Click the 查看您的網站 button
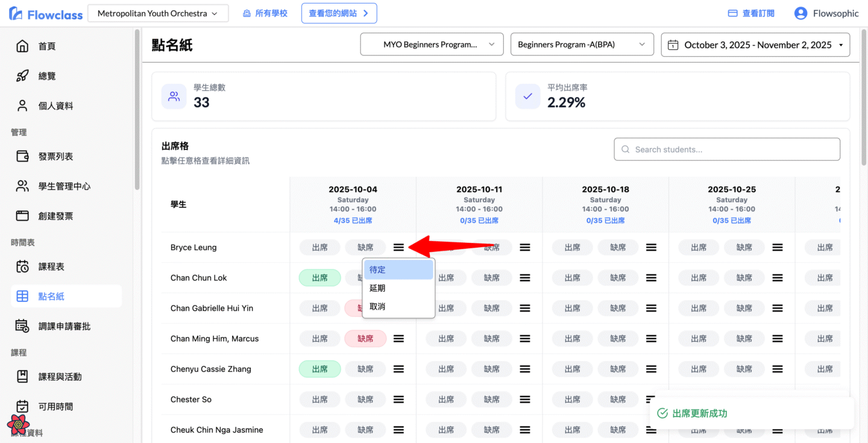The width and height of the screenshot is (868, 443). coord(339,13)
